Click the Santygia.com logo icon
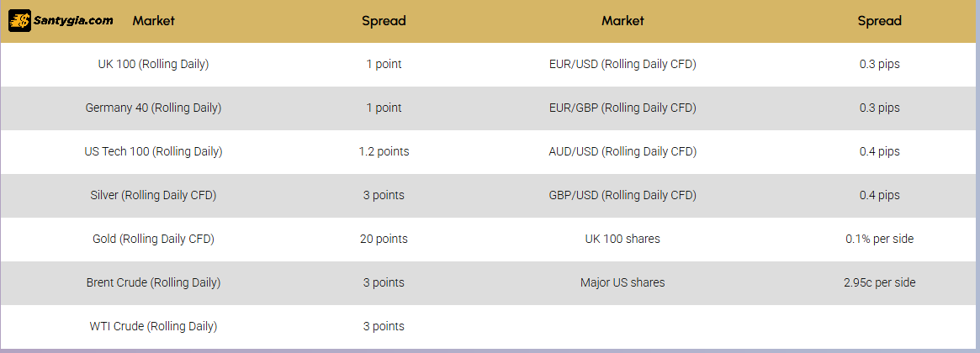This screenshot has width=980, height=353. [19, 21]
